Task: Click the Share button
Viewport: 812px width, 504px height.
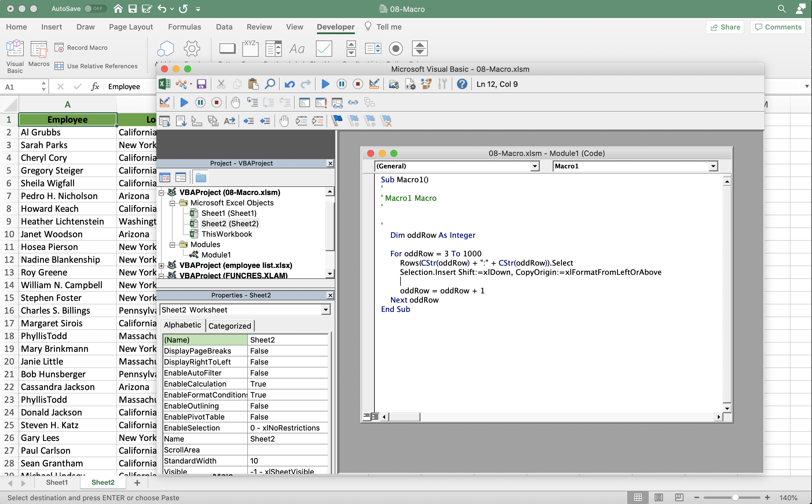Action: click(725, 27)
